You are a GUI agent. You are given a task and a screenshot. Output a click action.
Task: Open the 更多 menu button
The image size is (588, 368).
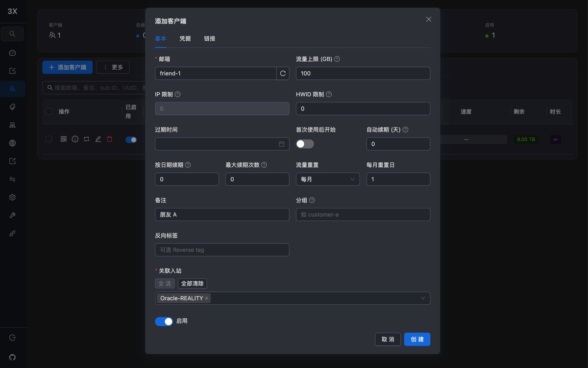(113, 67)
